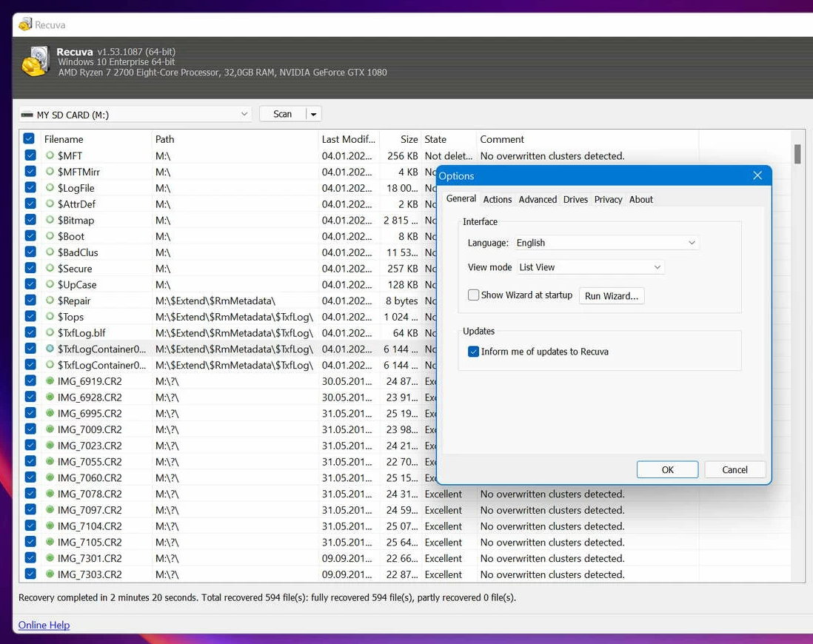This screenshot has height=644, width=813.
Task: Click the path M:\$Extend\$RmMetadata\ of $Repair
Action: click(x=215, y=301)
